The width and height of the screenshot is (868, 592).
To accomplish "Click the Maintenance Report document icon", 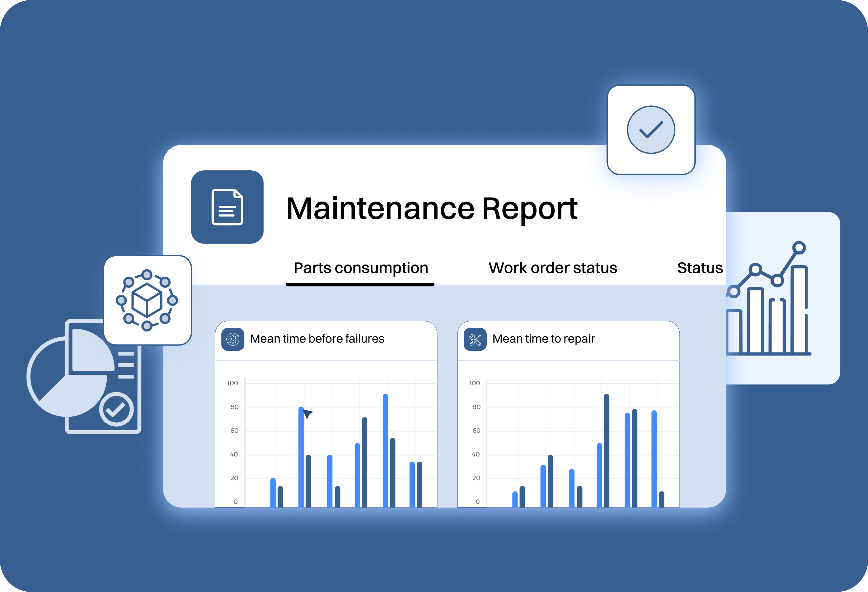I will 227,207.
